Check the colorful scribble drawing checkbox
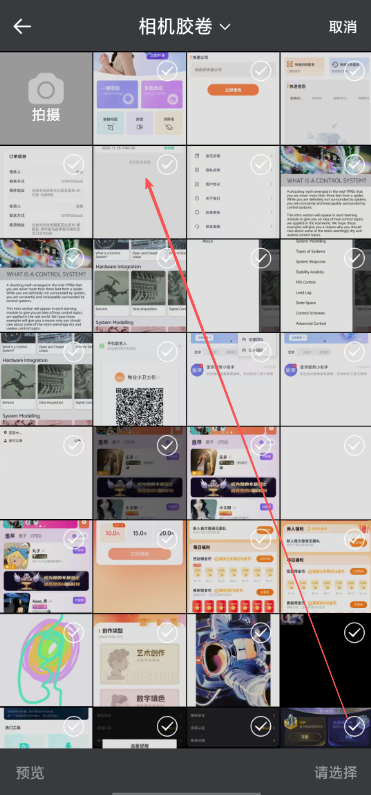The width and height of the screenshot is (371, 795). (73, 632)
